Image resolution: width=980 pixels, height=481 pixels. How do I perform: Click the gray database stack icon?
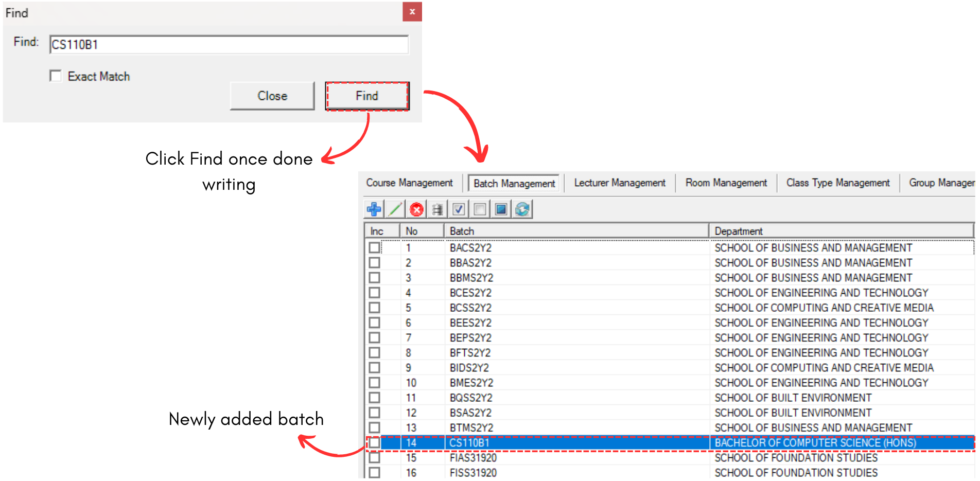437,209
